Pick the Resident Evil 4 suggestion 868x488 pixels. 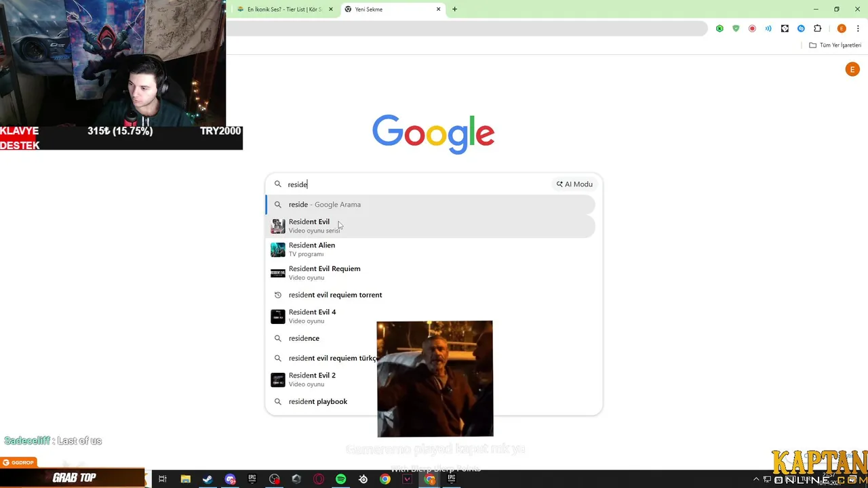(430, 317)
